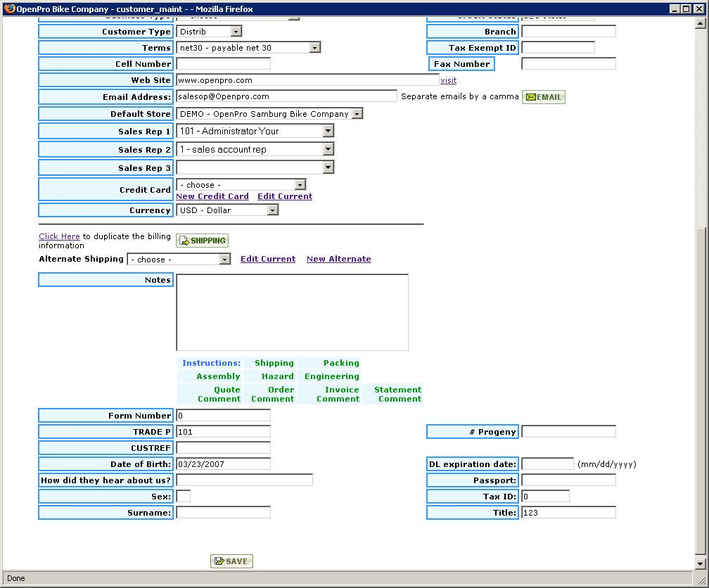Click the New Credit Card link
Image resolution: width=709 pixels, height=588 pixels.
[x=212, y=196]
